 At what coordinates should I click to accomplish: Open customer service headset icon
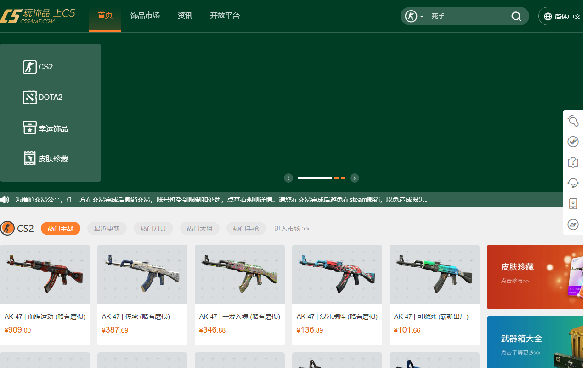pos(573,183)
